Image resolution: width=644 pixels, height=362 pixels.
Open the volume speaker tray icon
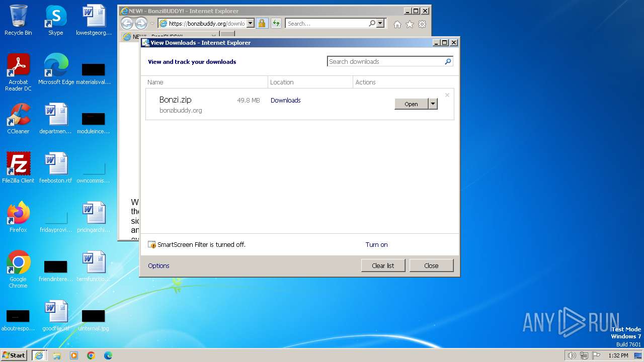(x=572, y=355)
